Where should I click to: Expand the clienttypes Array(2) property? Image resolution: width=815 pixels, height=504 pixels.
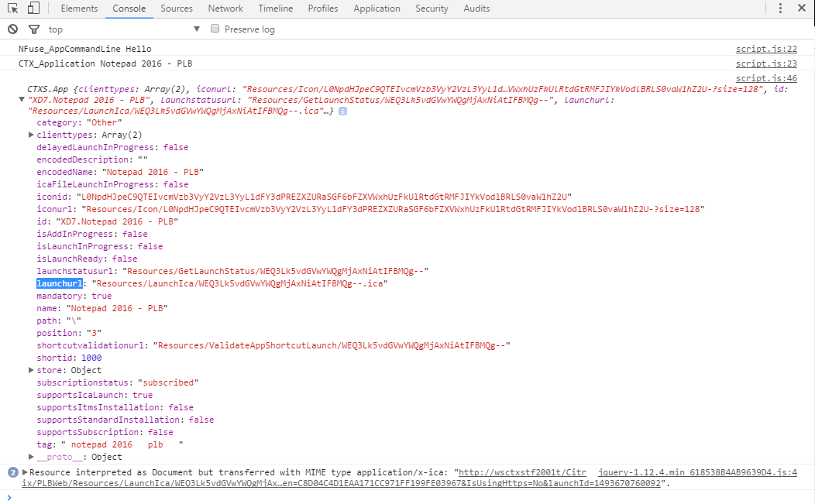(x=32, y=135)
